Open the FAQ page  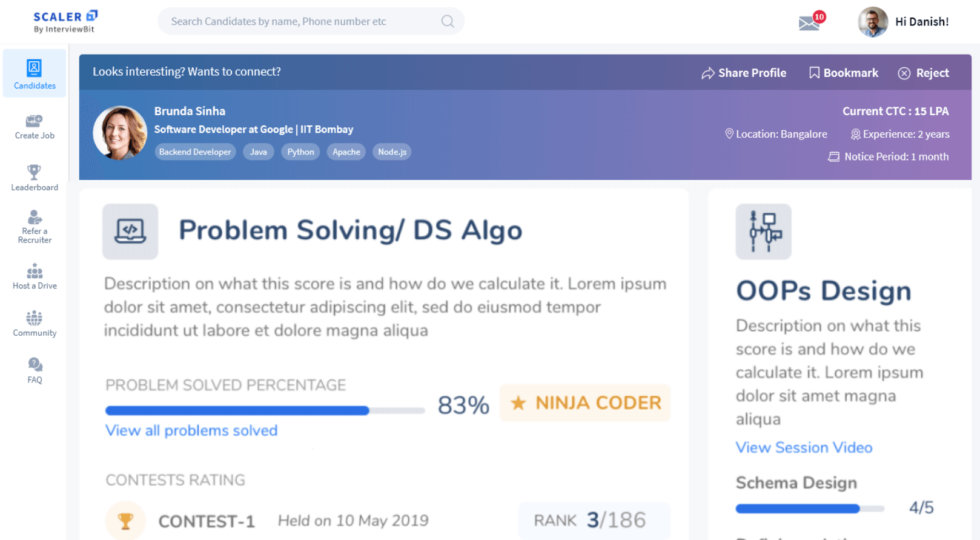[x=35, y=370]
